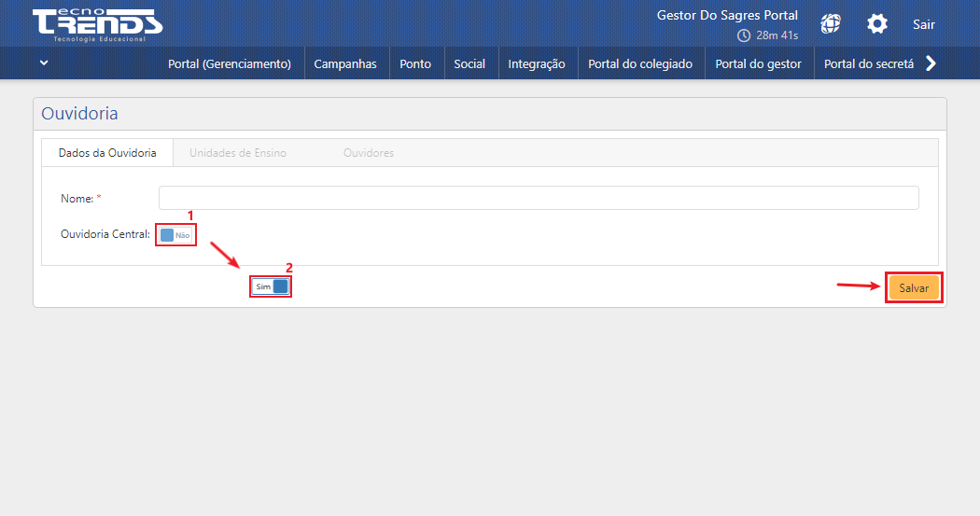Click Sair to log out
The height and width of the screenshot is (516, 980).
[x=924, y=24]
